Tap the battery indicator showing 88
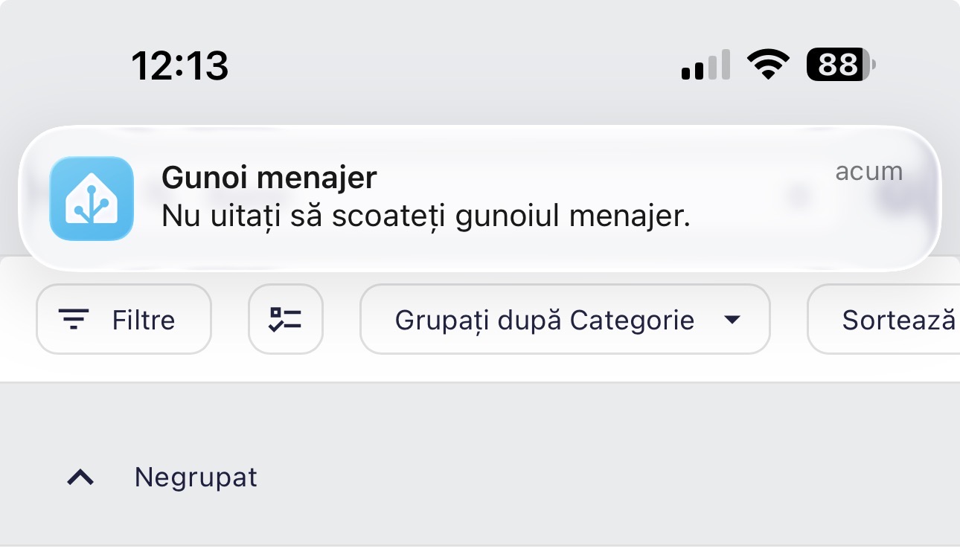Screen dimensions: 960x560 [x=839, y=65]
